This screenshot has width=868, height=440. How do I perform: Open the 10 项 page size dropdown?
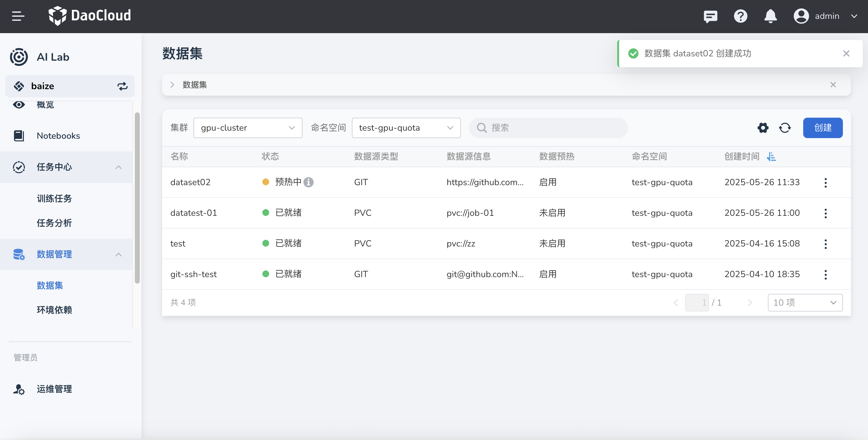[x=805, y=303]
